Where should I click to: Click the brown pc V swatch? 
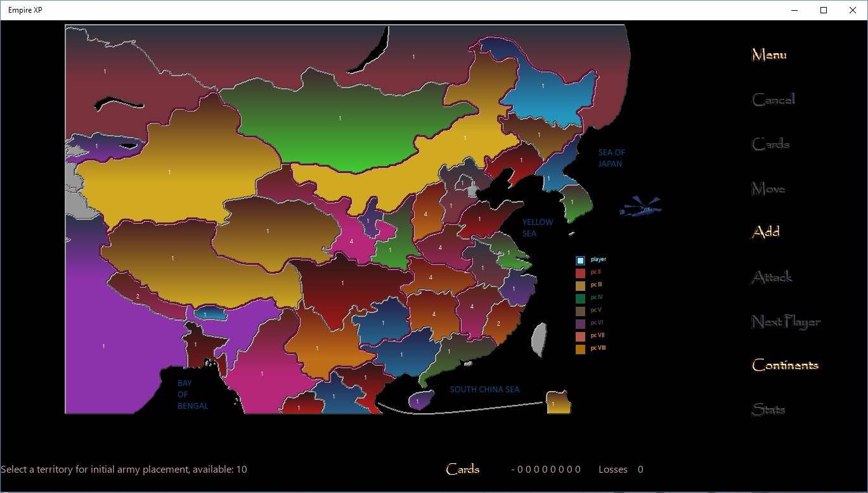coord(580,311)
